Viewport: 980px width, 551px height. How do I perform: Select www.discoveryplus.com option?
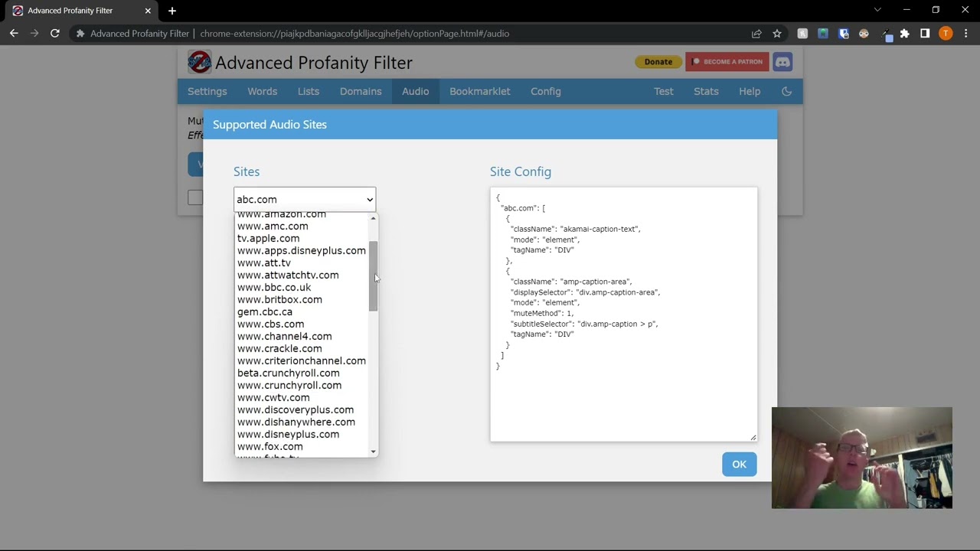pos(302,410)
